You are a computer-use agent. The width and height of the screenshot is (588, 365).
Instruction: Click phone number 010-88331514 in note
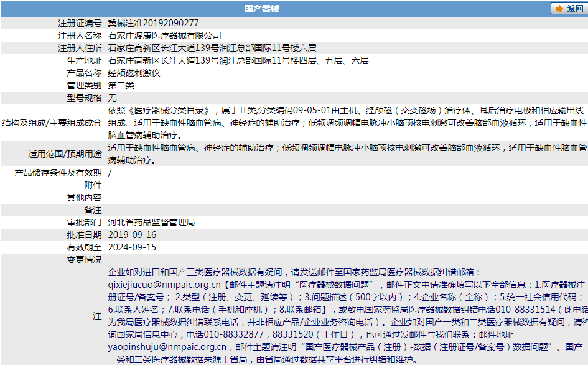pyautogui.click(x=525, y=310)
